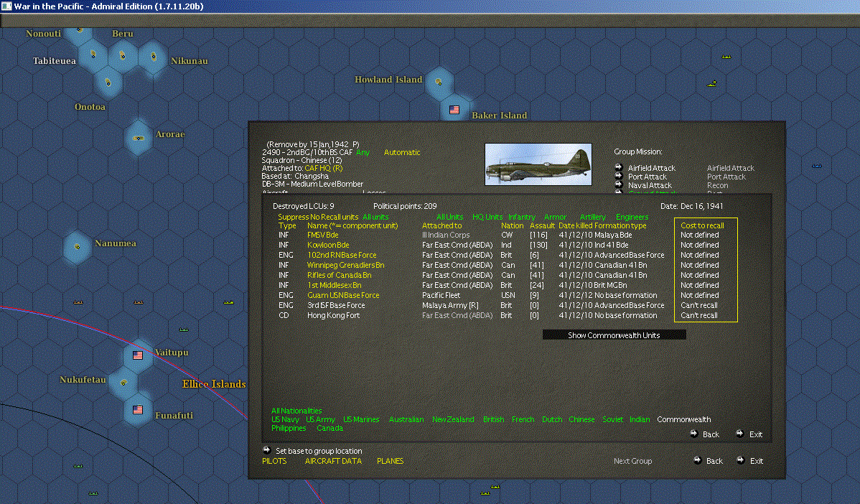This screenshot has height=504, width=860.
Task: Open the AIRCRAFT DATA screen
Action: 333,461
